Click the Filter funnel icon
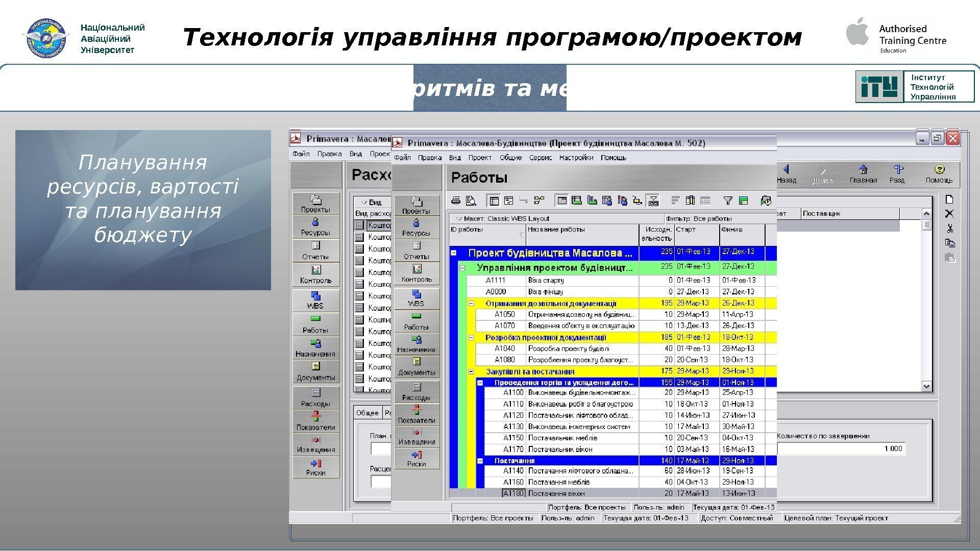Screen dimensions: 980x551 tap(728, 201)
